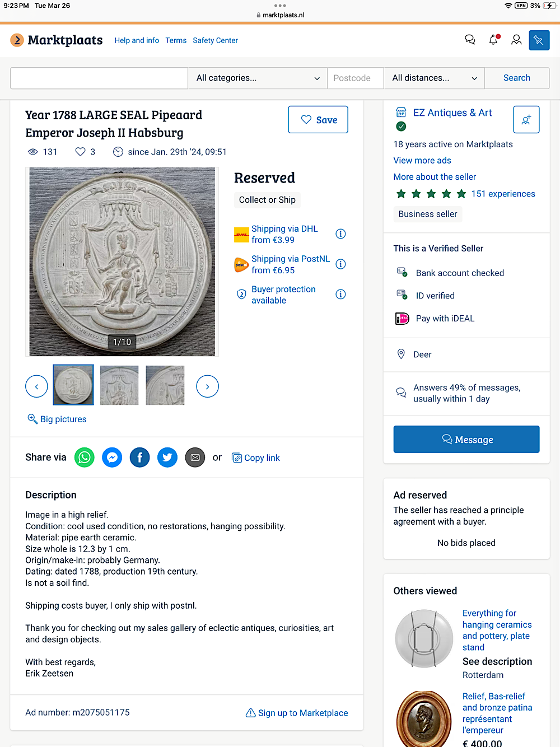Screen dimensions: 560x747
Task: Click the Postcode input field
Action: point(356,78)
